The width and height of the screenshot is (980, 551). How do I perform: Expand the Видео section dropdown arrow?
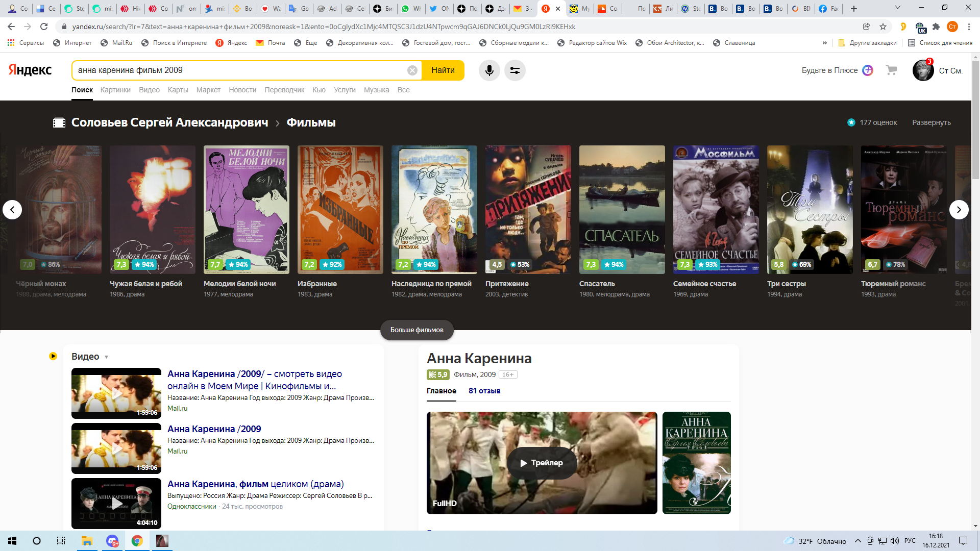point(106,357)
